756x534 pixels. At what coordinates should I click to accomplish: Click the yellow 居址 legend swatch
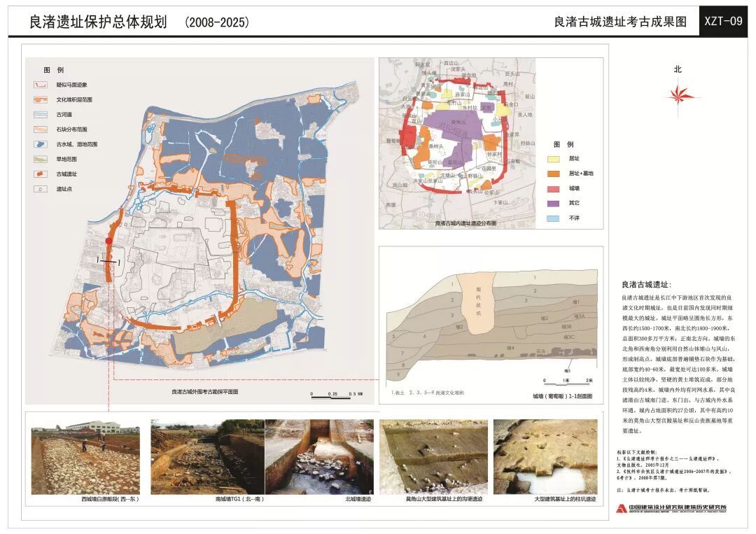tap(553, 159)
